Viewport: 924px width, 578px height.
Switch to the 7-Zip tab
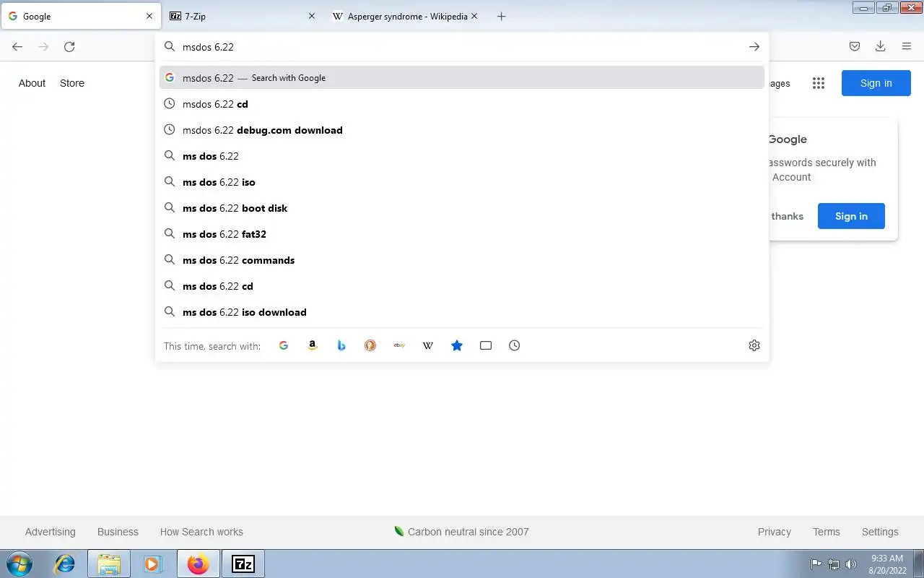point(243,16)
